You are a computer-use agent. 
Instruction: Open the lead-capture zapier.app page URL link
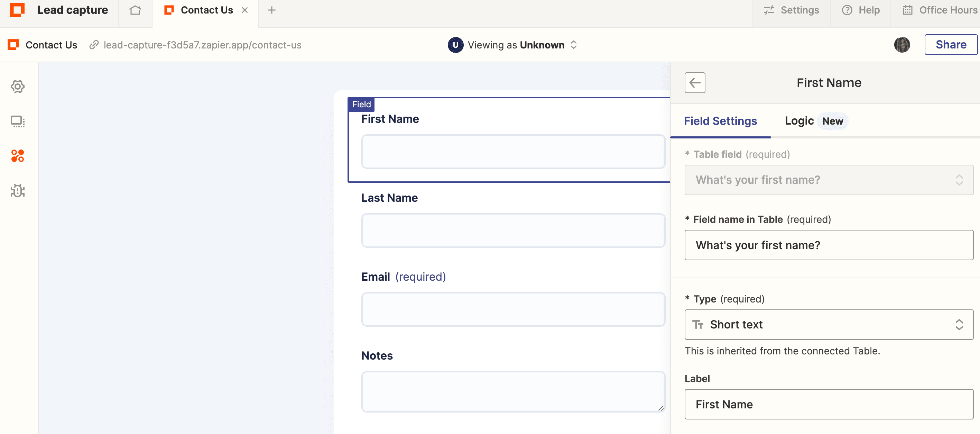coord(202,45)
